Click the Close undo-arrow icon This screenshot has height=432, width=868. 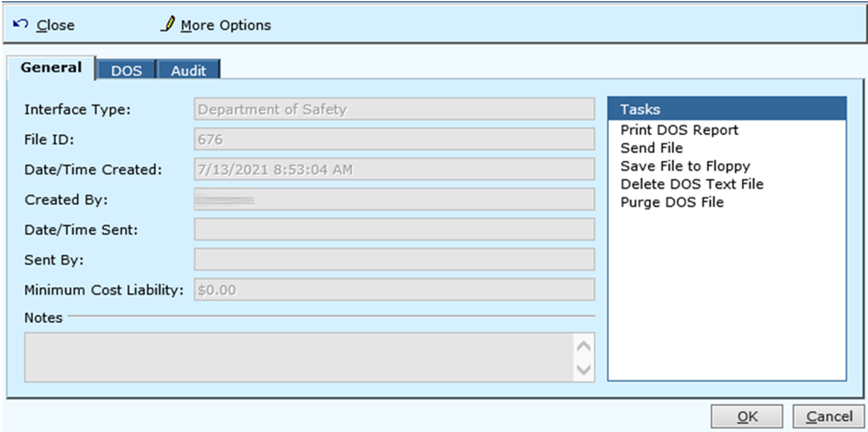(20, 24)
